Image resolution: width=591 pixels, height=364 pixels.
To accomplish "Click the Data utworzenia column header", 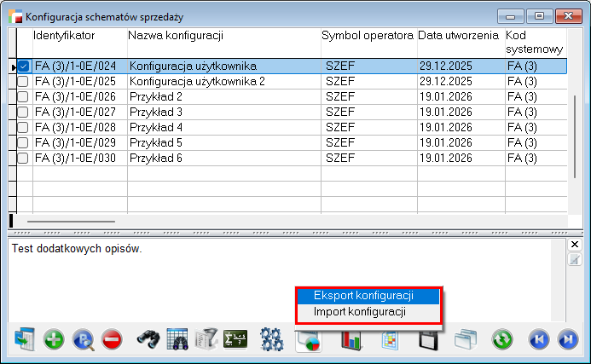I will (x=459, y=36).
